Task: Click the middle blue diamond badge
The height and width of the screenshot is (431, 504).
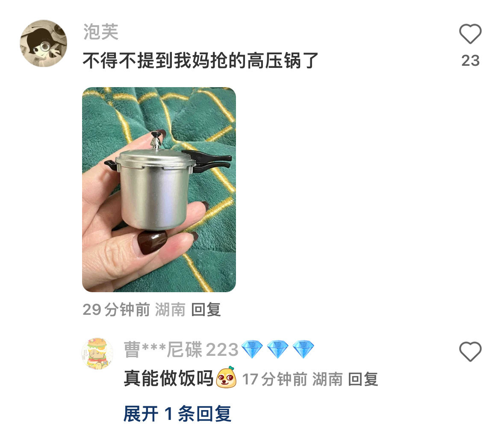Action: [x=278, y=349]
